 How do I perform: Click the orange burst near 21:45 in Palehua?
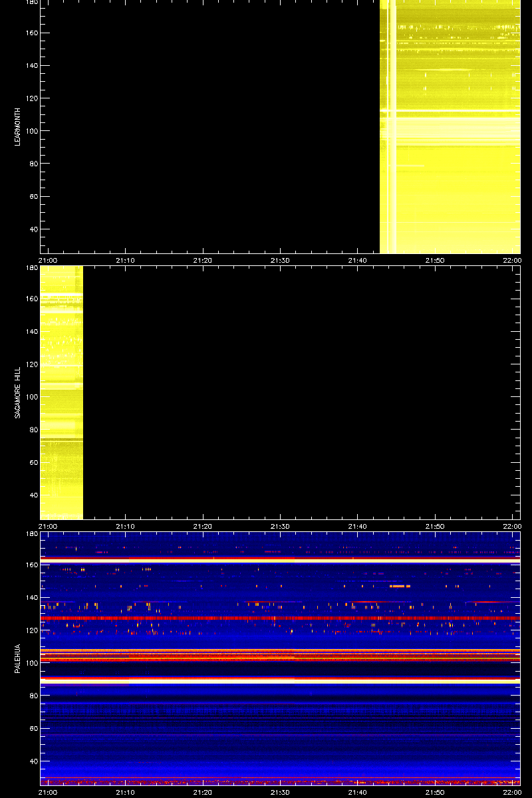[400, 587]
